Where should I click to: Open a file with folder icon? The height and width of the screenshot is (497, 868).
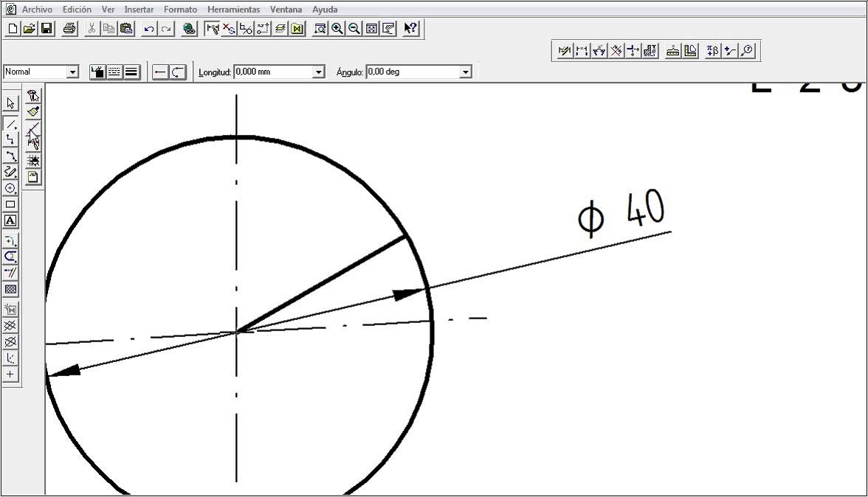coord(30,29)
